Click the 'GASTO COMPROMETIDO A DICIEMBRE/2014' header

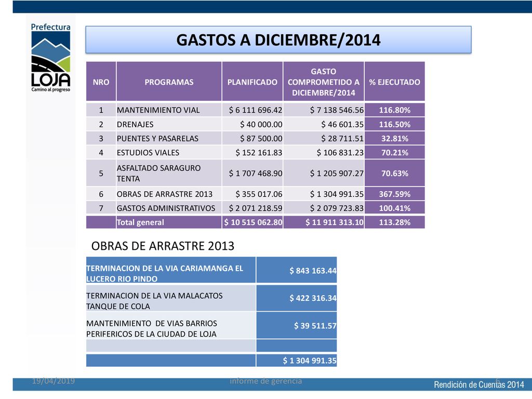coord(324,82)
